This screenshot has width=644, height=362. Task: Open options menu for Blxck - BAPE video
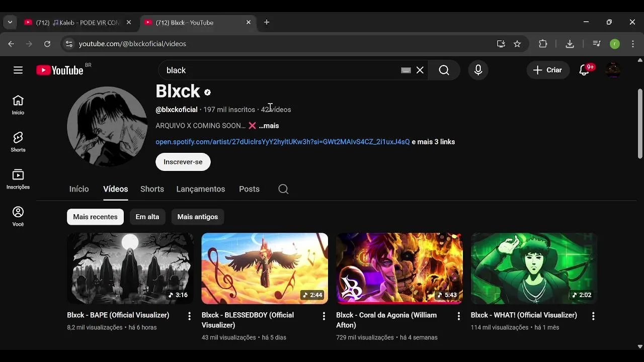pyautogui.click(x=189, y=316)
